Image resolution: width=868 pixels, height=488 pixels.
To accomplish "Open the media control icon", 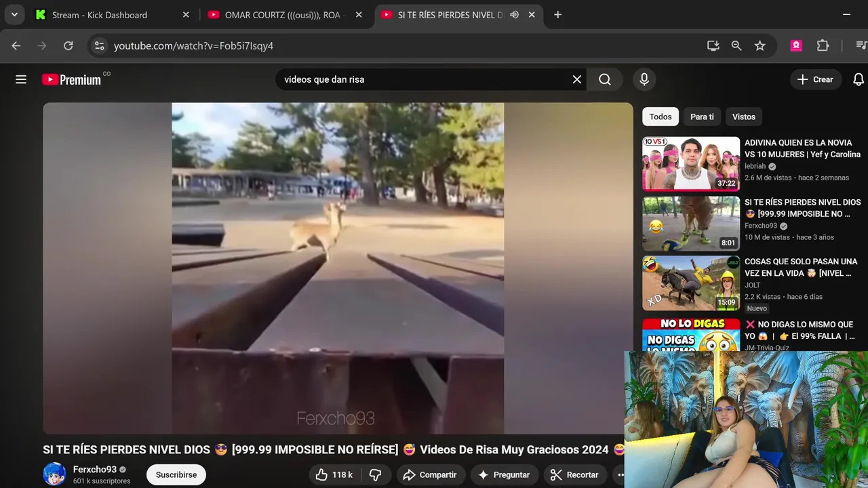I will (861, 45).
